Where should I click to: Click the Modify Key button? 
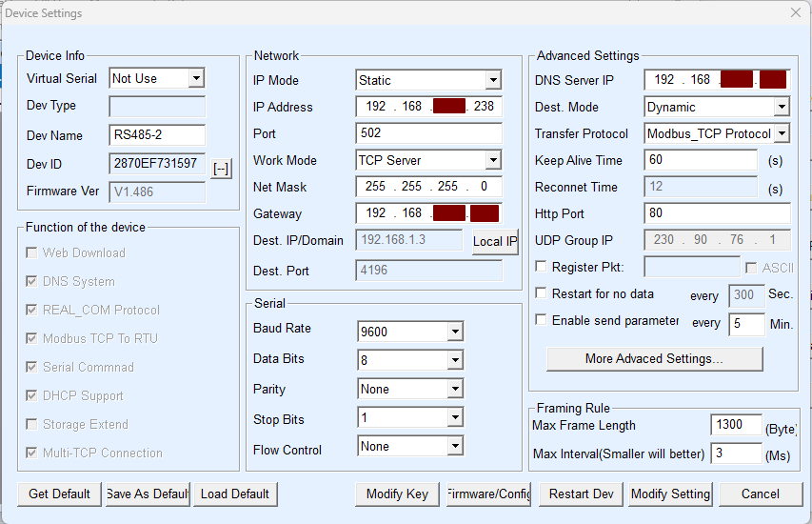click(x=397, y=494)
